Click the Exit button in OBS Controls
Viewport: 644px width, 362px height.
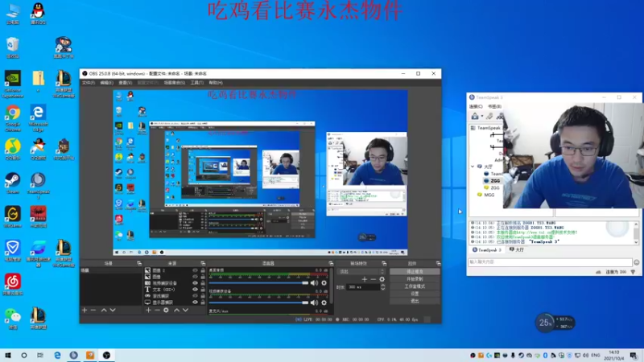pyautogui.click(x=415, y=301)
